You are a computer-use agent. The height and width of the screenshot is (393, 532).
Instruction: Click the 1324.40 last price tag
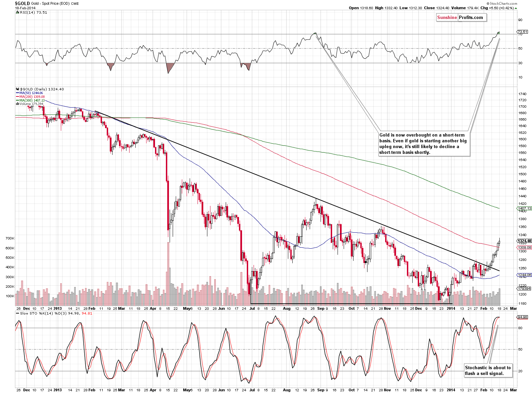coord(524,241)
